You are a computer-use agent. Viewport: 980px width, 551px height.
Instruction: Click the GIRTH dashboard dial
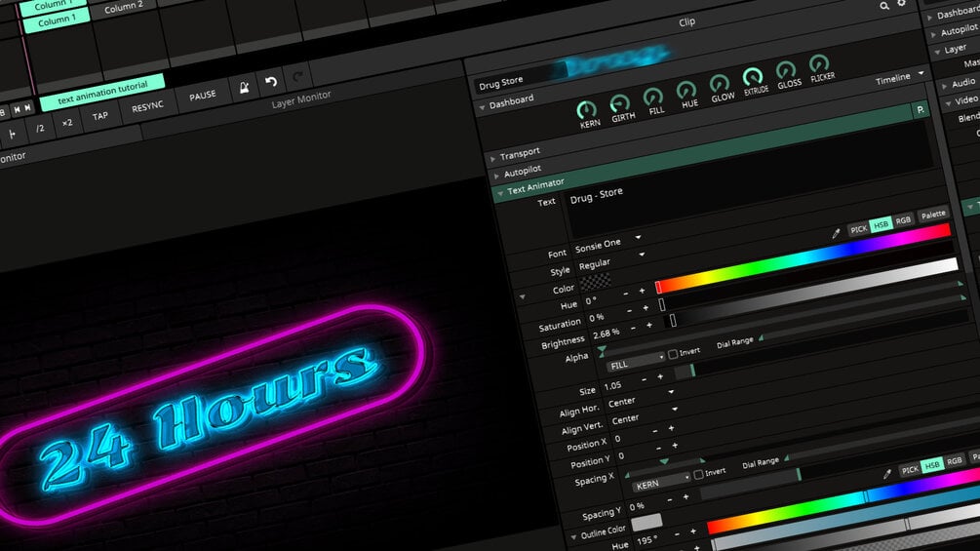[x=619, y=103]
